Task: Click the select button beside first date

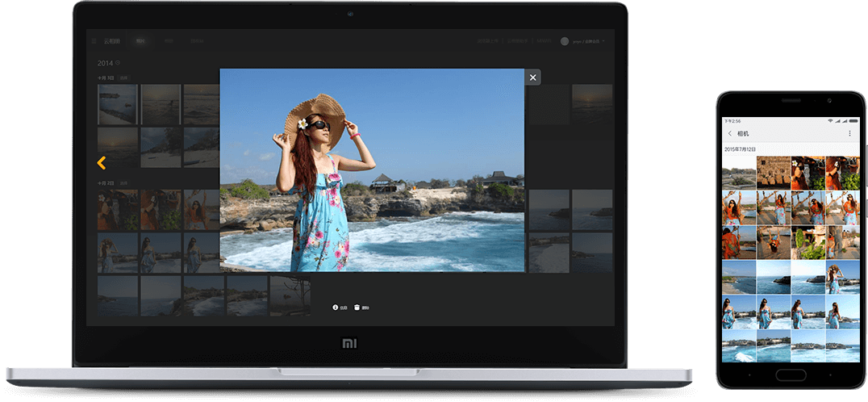Action: tap(124, 78)
